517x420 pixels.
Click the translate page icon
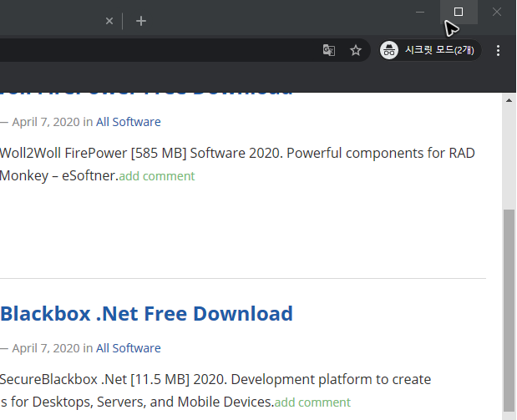[329, 50]
